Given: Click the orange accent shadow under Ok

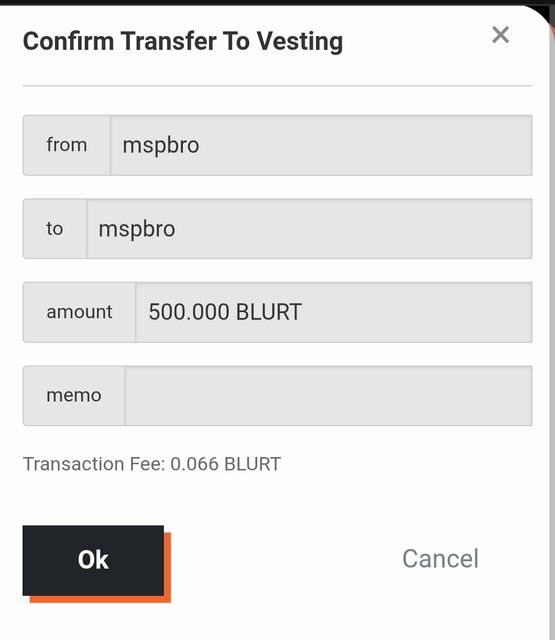Looking at the screenshot, I should 100,599.
